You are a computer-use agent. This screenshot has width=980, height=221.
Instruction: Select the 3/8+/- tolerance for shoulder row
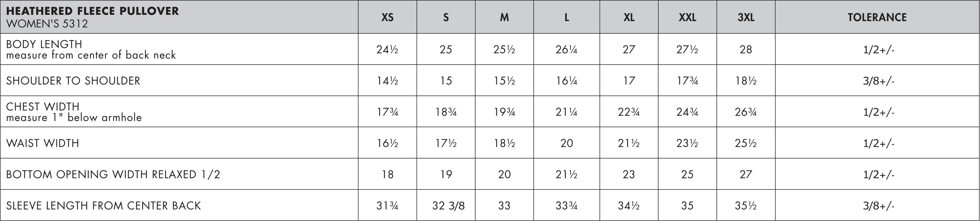pyautogui.click(x=878, y=81)
